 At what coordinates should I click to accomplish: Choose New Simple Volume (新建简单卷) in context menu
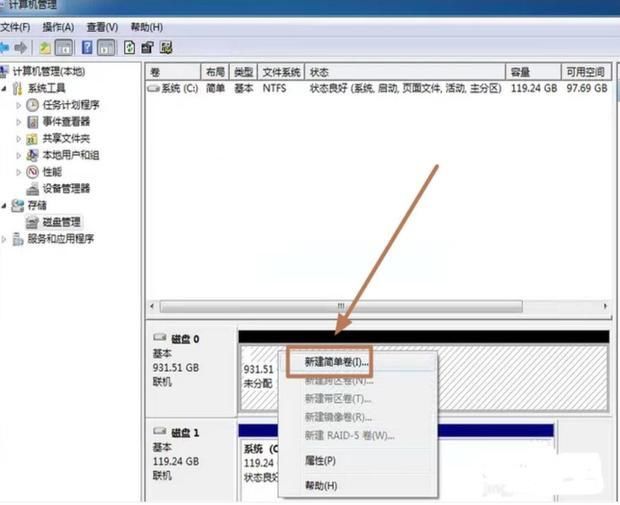click(336, 361)
